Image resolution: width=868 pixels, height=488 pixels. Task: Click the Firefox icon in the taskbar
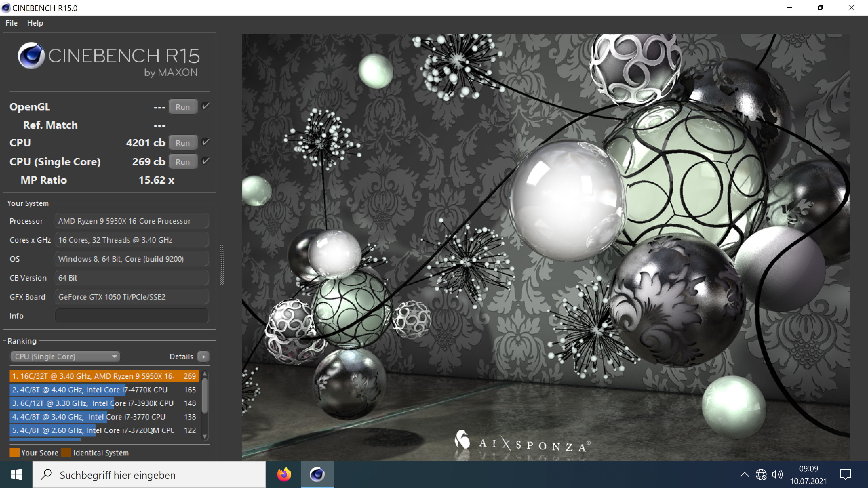[284, 474]
